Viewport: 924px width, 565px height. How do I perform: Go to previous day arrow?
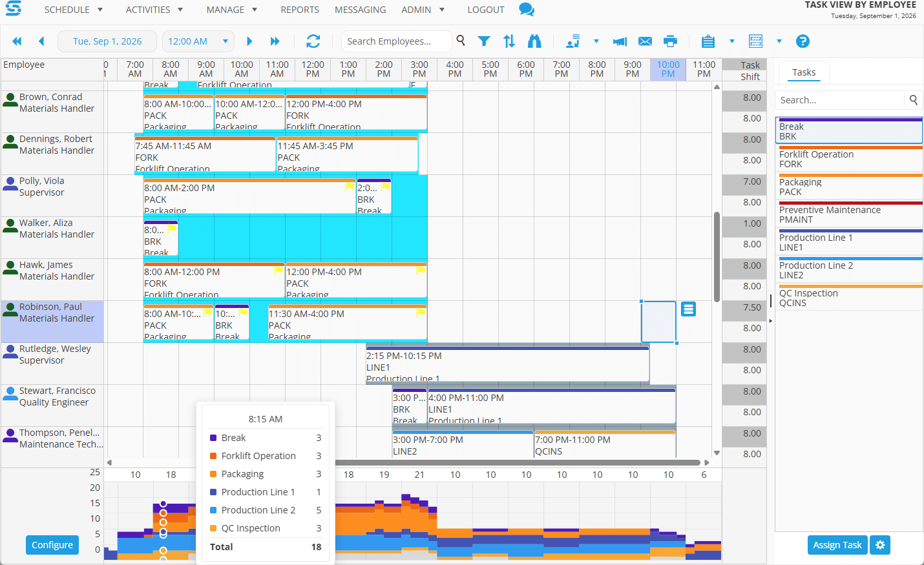(41, 41)
